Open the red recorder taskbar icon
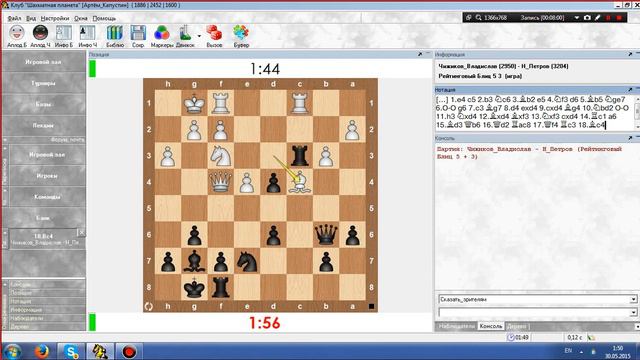The width and height of the screenshot is (640, 360). (129, 351)
